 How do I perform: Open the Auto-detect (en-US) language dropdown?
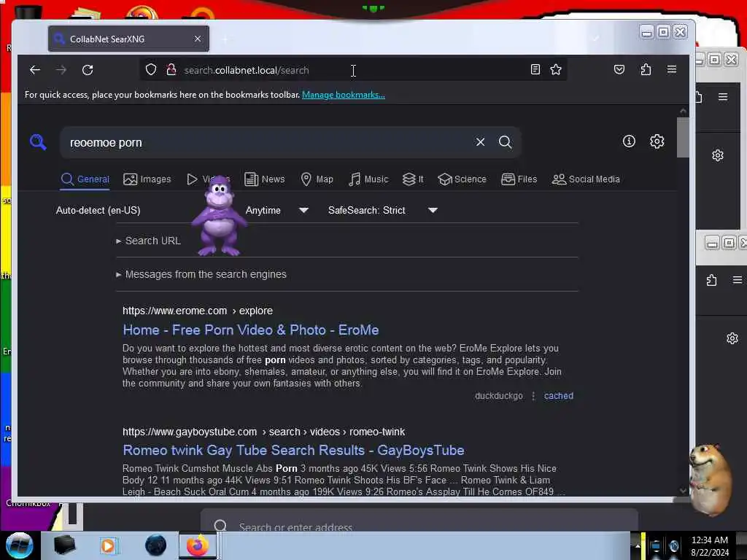98,211
